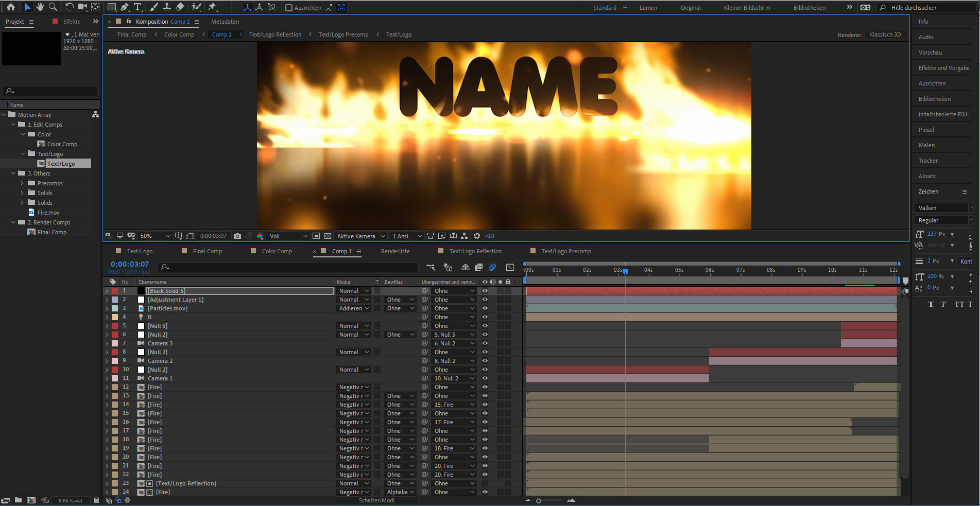The height and width of the screenshot is (506, 980).
Task: Enable the Ausrichten snapping checkbox
Action: tap(289, 8)
